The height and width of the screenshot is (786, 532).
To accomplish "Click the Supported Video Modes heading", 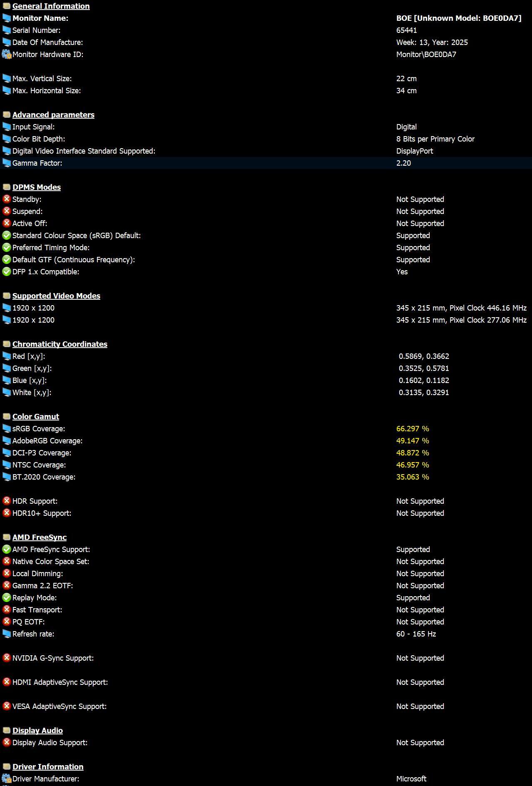I will point(56,296).
